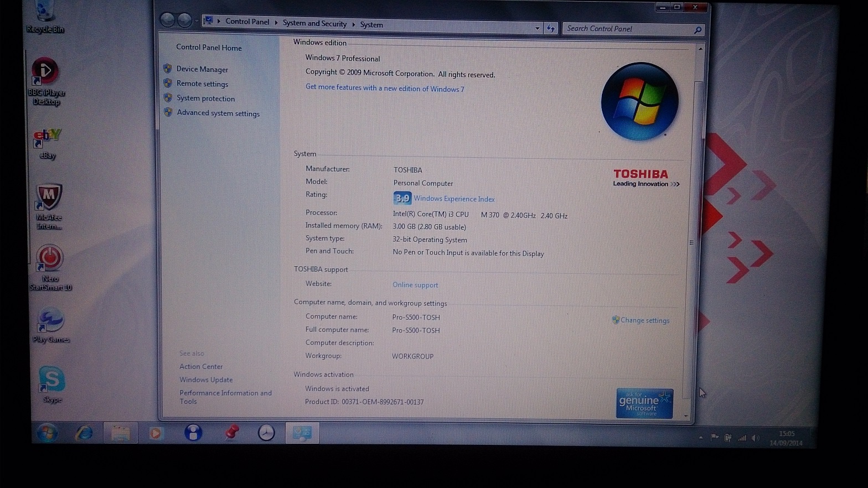Screen dimensions: 868x488
Task: Click the 3.9 rating badge
Action: point(402,198)
